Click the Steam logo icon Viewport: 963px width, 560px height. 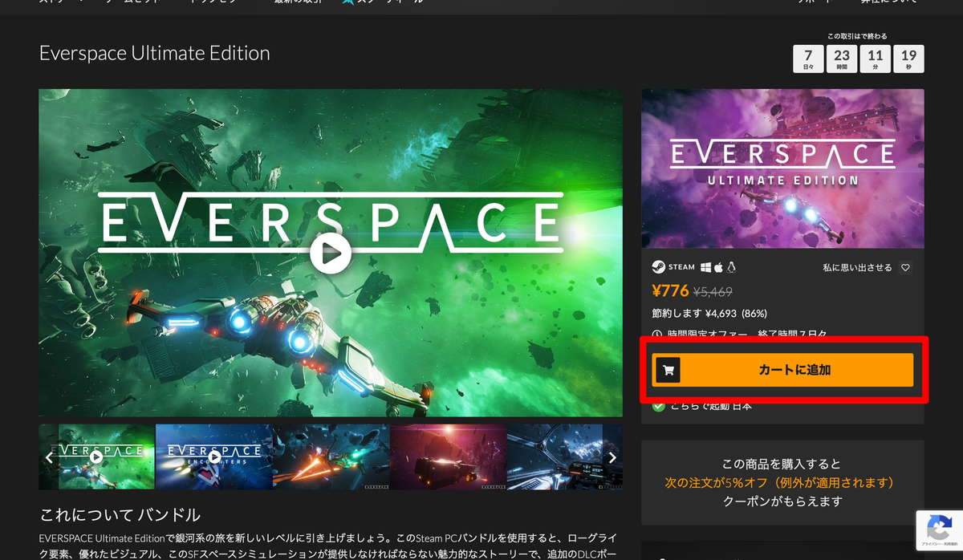coord(658,267)
